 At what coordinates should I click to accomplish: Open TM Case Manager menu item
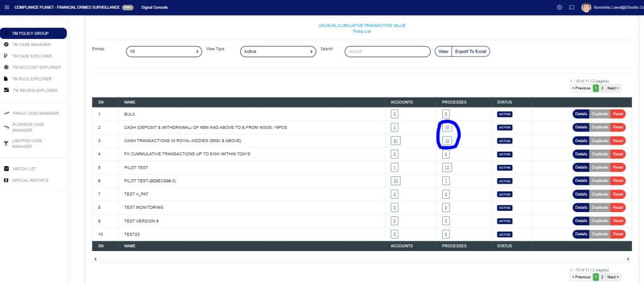[31, 45]
